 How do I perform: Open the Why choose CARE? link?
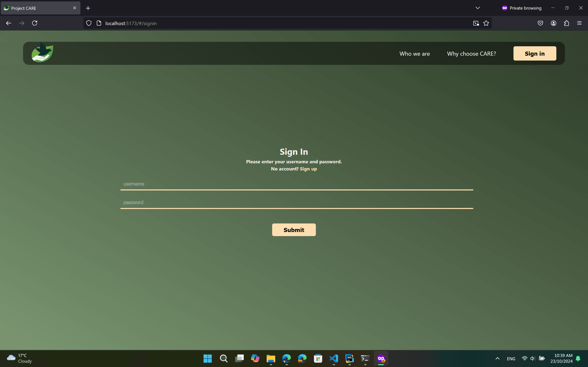471,54
